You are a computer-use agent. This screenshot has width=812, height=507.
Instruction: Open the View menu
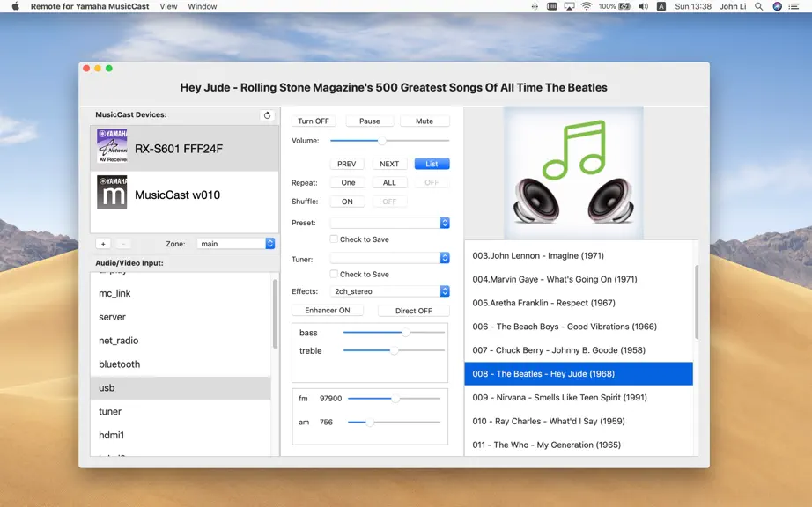point(168,6)
